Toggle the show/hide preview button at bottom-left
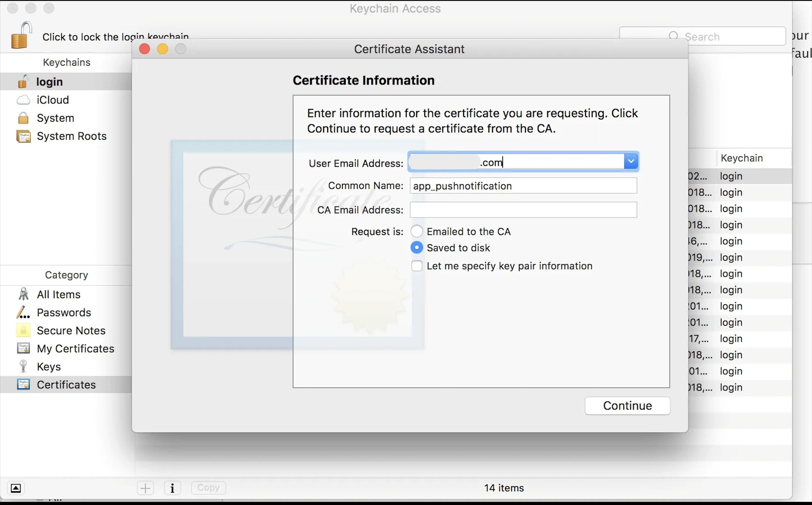The height and width of the screenshot is (505, 812). coord(16,488)
